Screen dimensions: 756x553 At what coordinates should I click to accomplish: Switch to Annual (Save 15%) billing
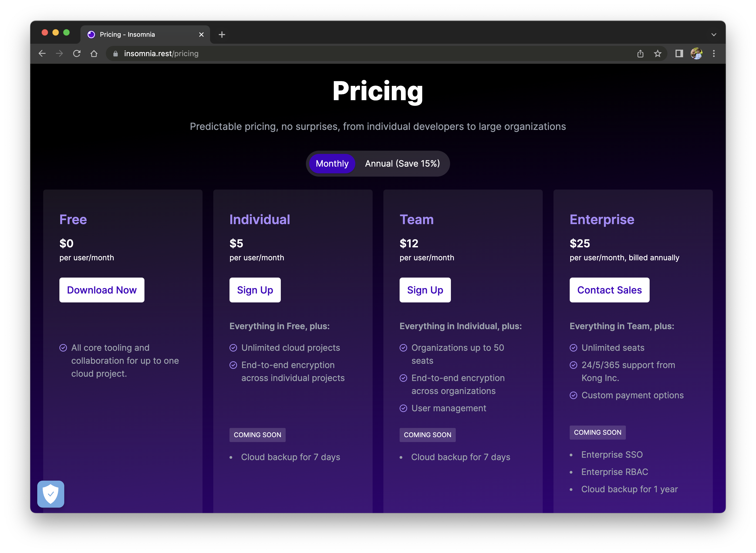click(402, 163)
